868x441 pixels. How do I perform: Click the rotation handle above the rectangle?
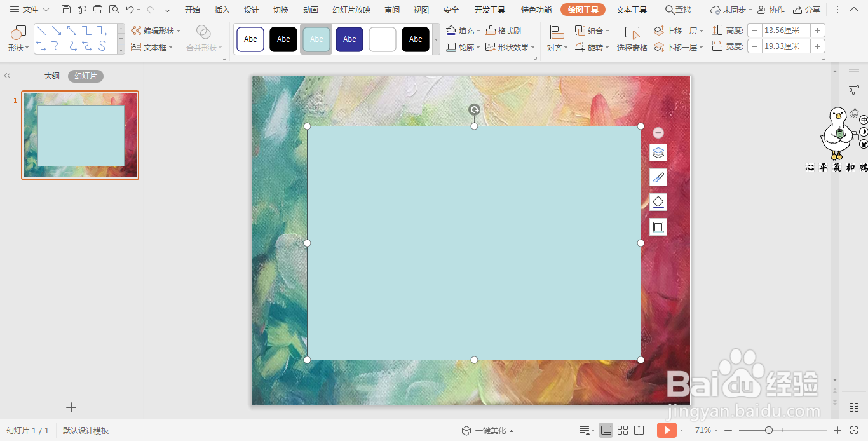[x=474, y=110]
